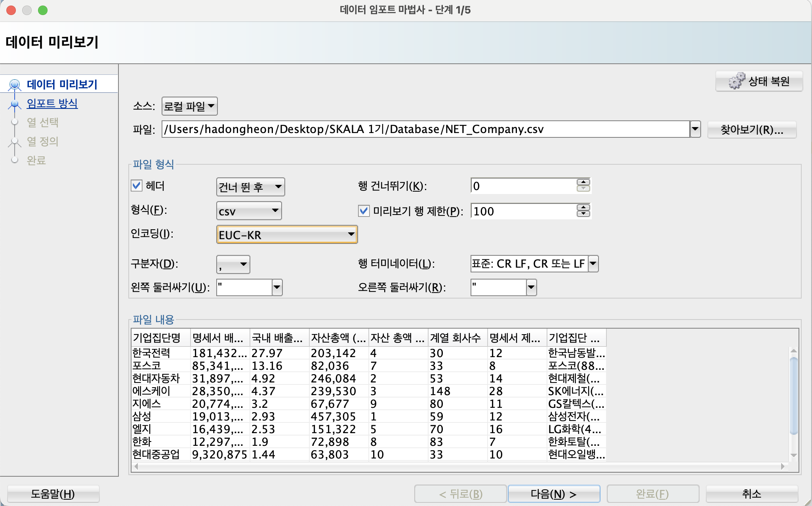Open the 형식 csv dropdown
This screenshot has height=506, width=812.
pyautogui.click(x=249, y=211)
